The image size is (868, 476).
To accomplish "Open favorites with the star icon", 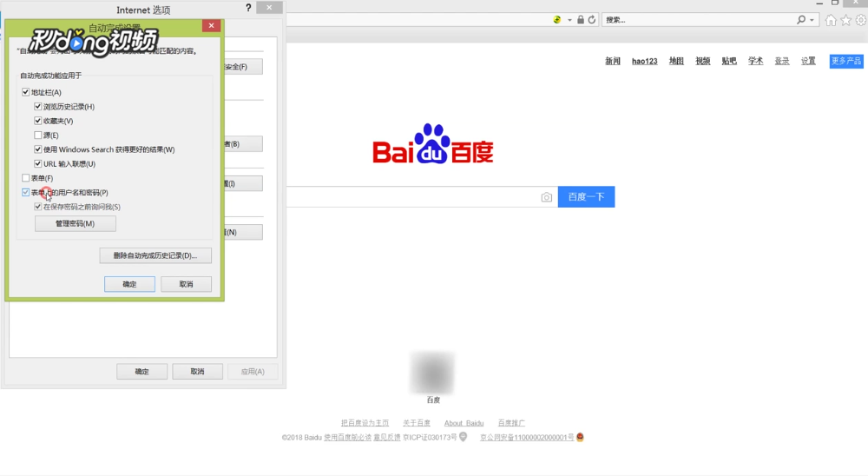I will coord(845,21).
